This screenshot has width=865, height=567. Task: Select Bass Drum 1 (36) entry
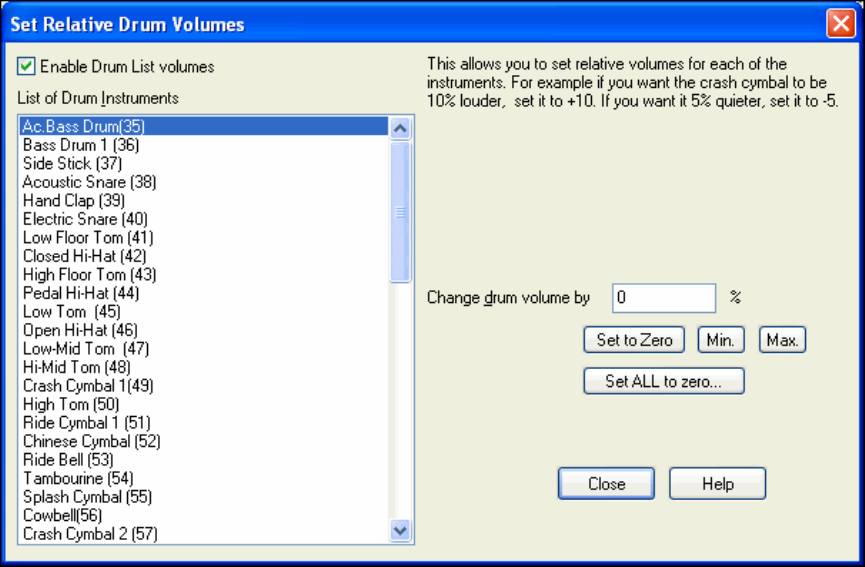tap(204, 145)
